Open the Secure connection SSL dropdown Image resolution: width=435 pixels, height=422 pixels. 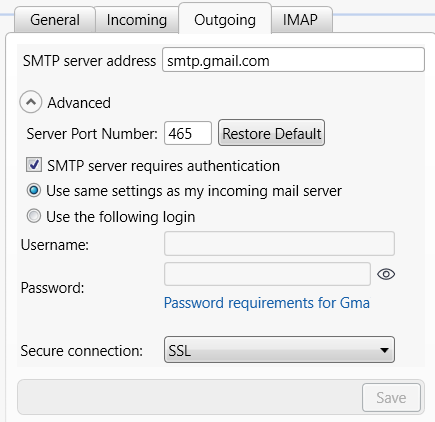[x=279, y=350]
